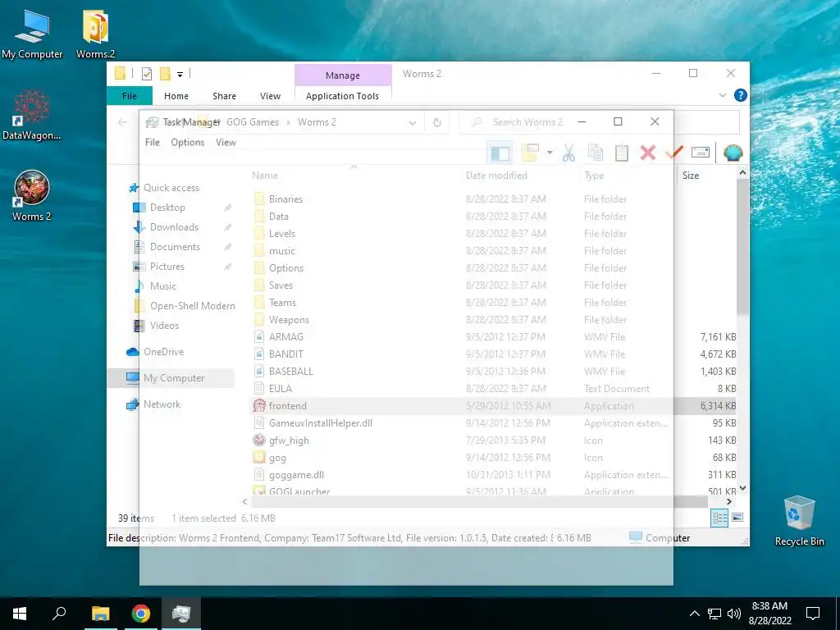Sort by Date modified column header

[x=519, y=176]
